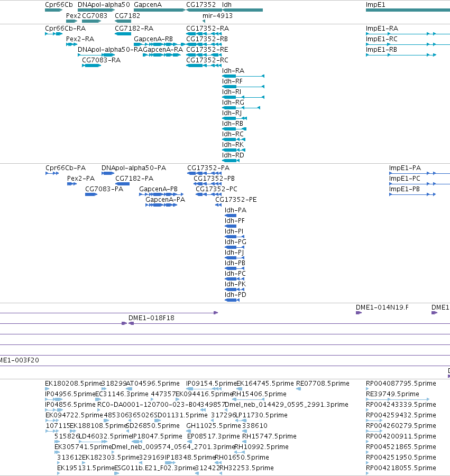Select protein CG17352-PE label

coord(236,200)
